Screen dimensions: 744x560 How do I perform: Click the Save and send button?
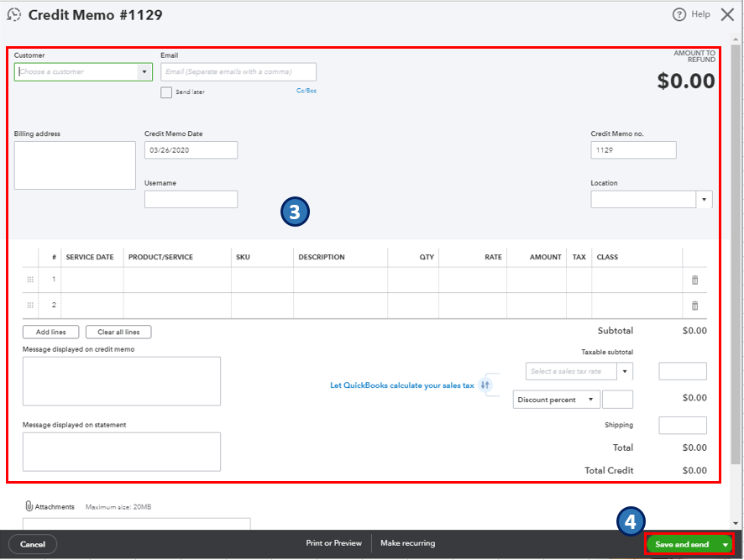pyautogui.click(x=683, y=544)
